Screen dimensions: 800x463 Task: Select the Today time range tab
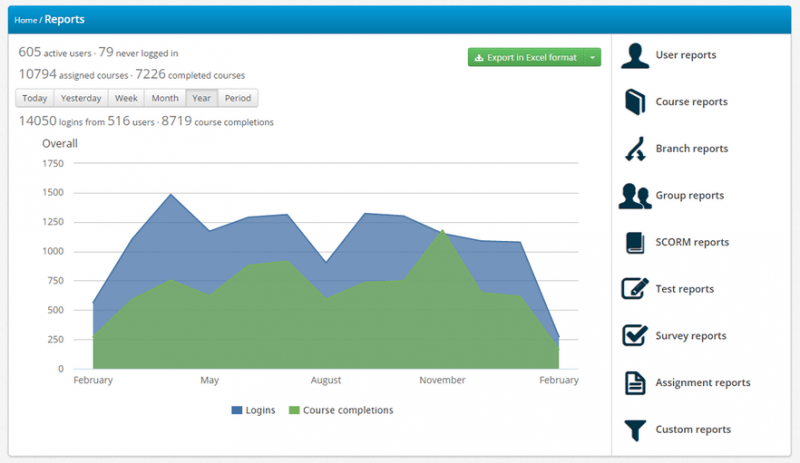(x=35, y=98)
